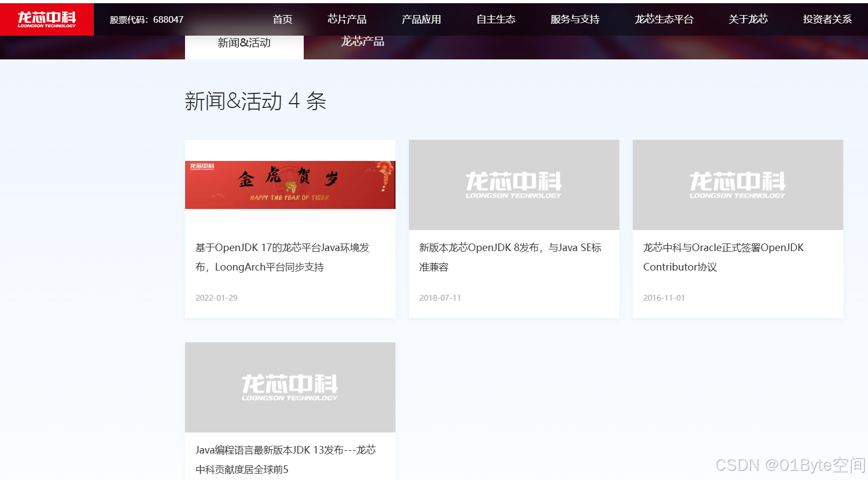Click the 股票代码: 688047 text

coord(147,19)
